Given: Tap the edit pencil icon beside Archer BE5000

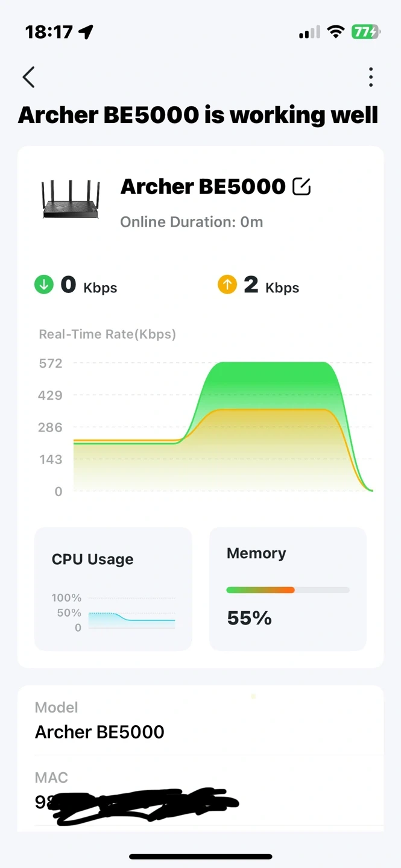Looking at the screenshot, I should click(302, 187).
